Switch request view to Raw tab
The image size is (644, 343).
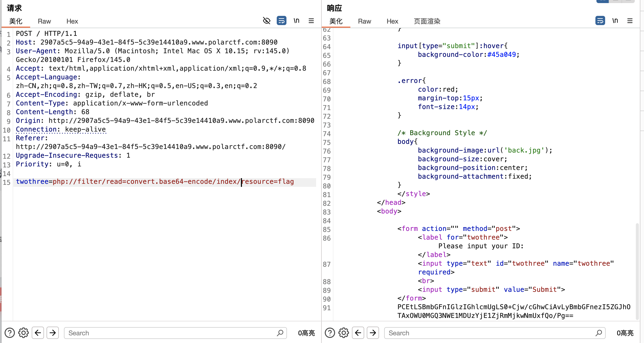(x=44, y=21)
